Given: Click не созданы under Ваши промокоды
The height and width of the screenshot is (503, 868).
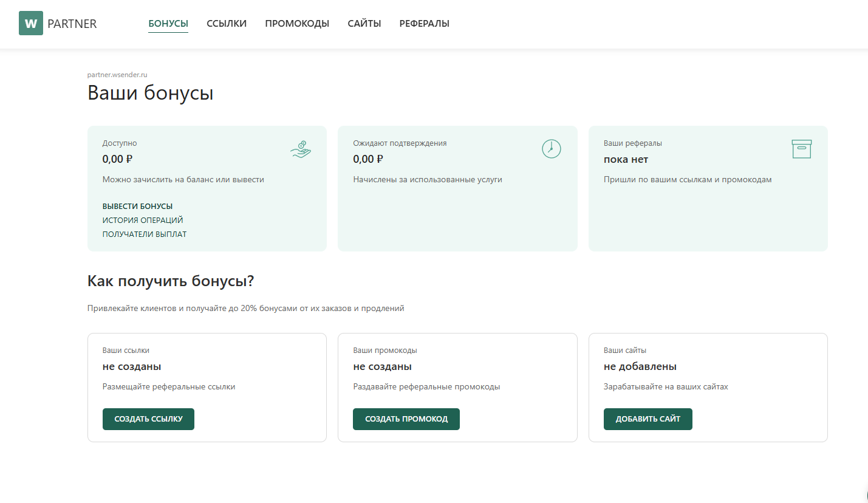Looking at the screenshot, I should tap(383, 367).
